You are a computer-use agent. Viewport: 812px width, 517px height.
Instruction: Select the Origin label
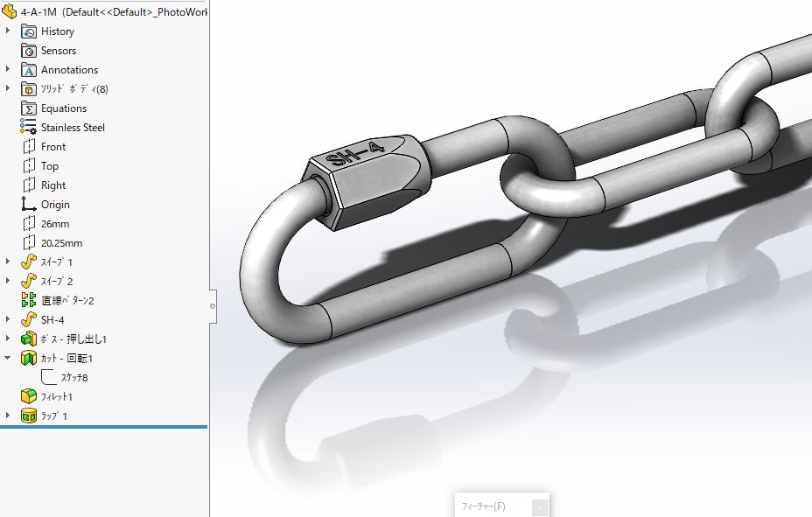55,205
